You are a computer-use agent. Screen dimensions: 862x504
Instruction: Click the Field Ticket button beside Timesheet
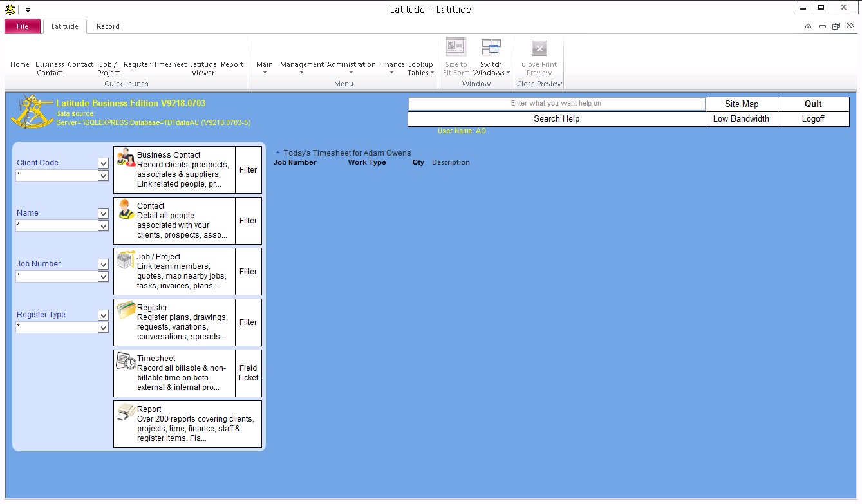tap(248, 373)
